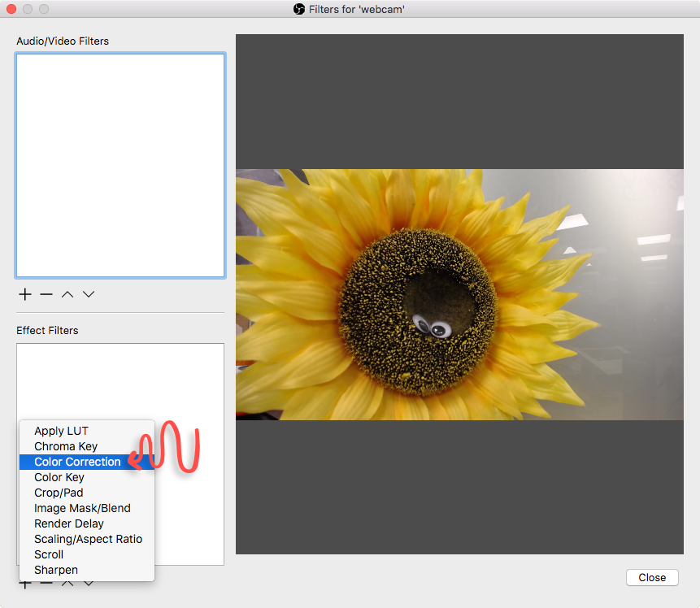Viewport: 700px width, 608px height.
Task: Click inside the Audio/Video Filters list
Action: (x=120, y=166)
